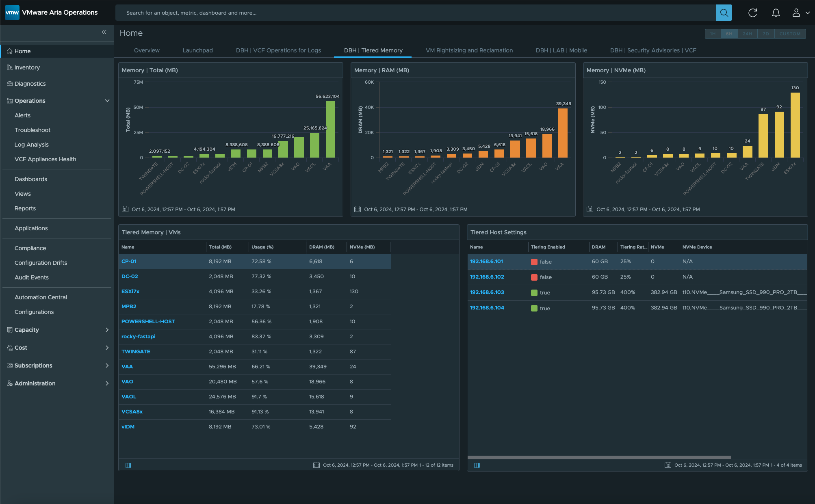Click the refresh icon in header
This screenshot has width=815, height=504.
pyautogui.click(x=752, y=13)
